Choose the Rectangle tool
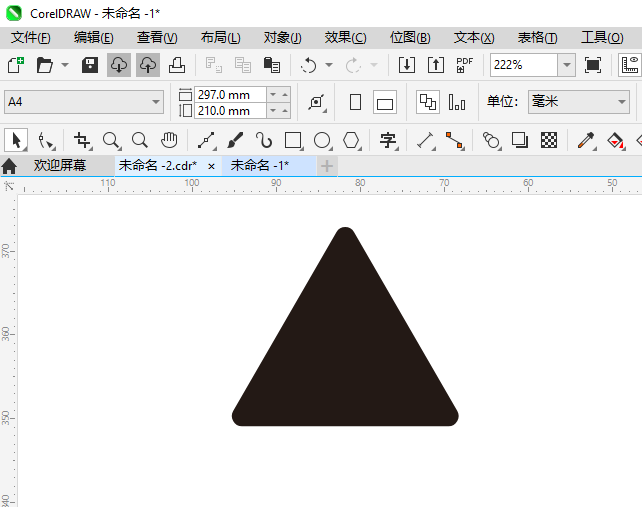The image size is (642, 507). [x=293, y=140]
